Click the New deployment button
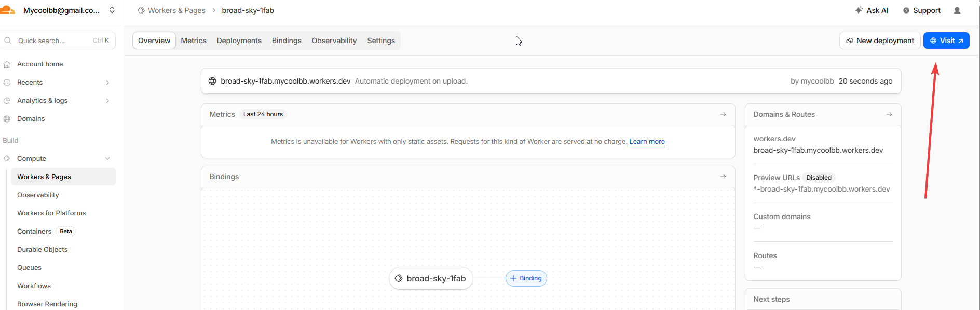980x310 pixels. pyautogui.click(x=880, y=41)
